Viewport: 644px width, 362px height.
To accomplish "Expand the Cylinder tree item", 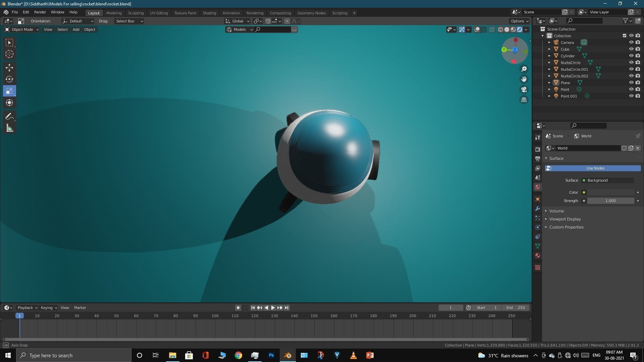I will (549, 56).
